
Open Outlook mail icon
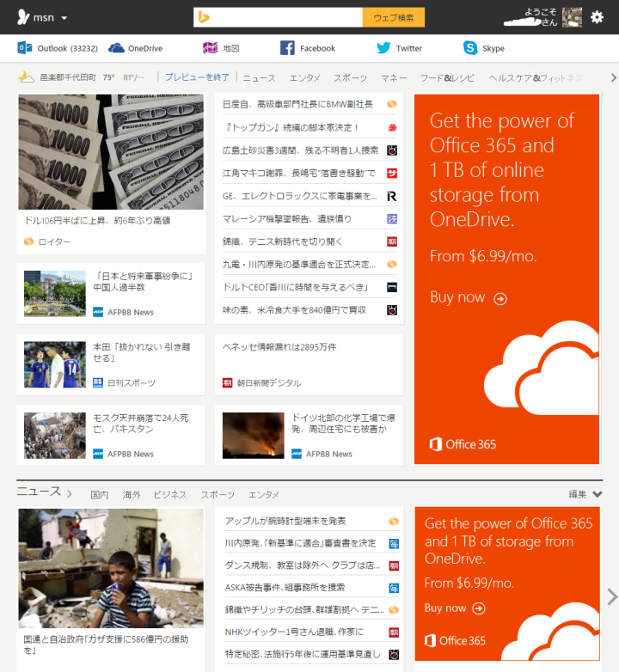click(x=24, y=47)
